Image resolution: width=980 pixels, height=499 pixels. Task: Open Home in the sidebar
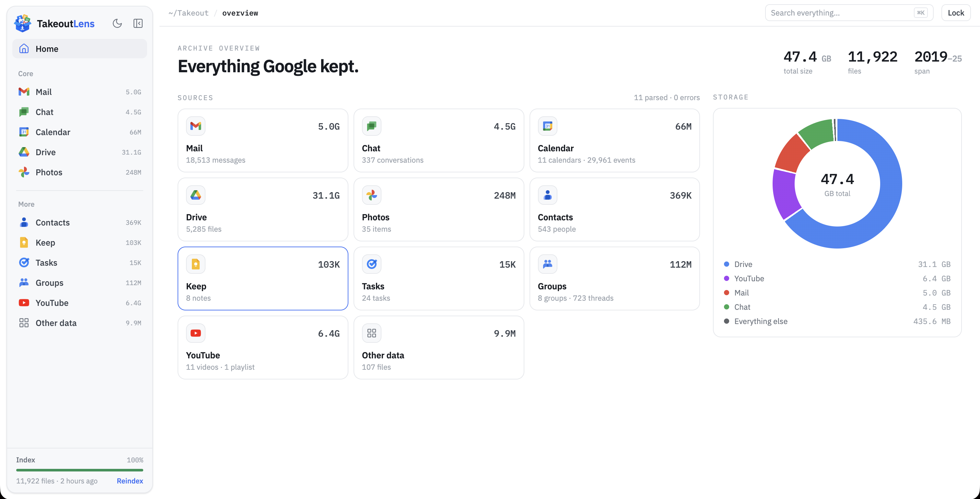79,49
